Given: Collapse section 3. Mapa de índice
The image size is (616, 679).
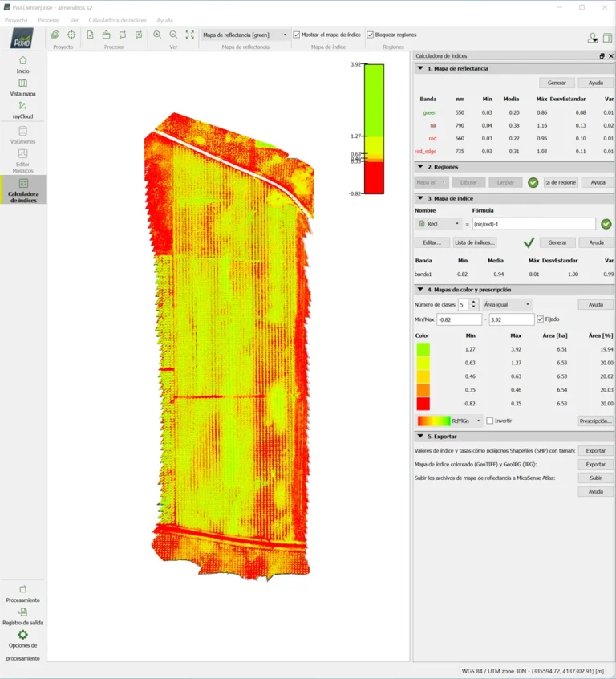Looking at the screenshot, I should tap(420, 198).
